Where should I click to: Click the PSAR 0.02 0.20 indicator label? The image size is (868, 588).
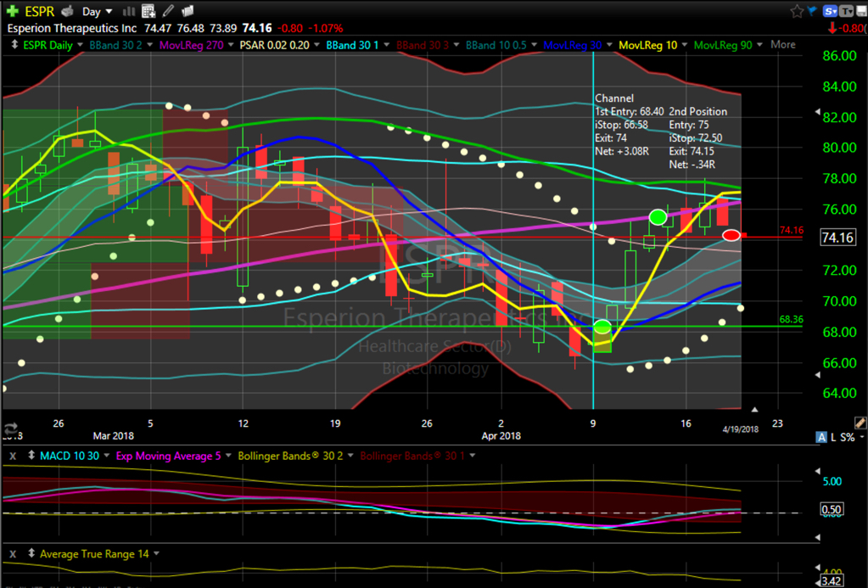pyautogui.click(x=274, y=46)
